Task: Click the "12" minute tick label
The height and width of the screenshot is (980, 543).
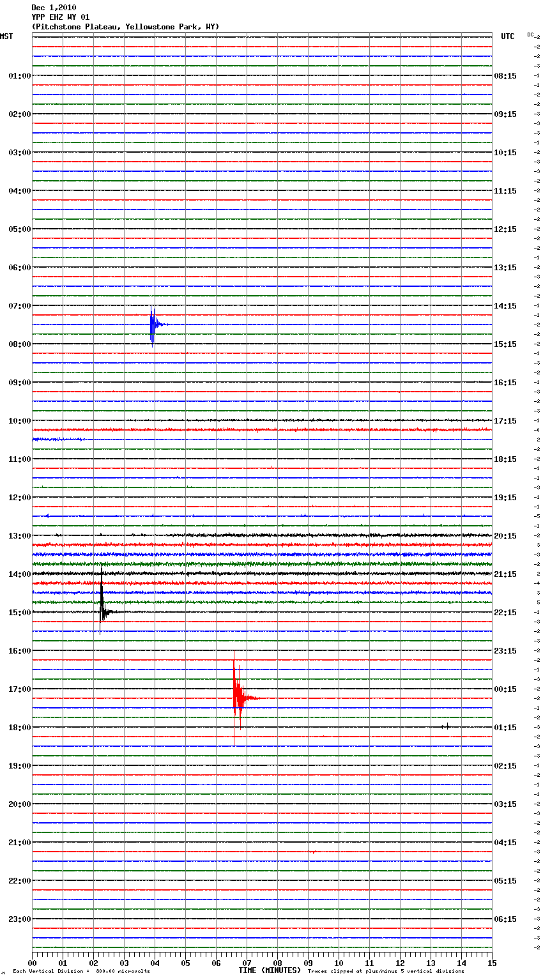Action: pos(401,963)
